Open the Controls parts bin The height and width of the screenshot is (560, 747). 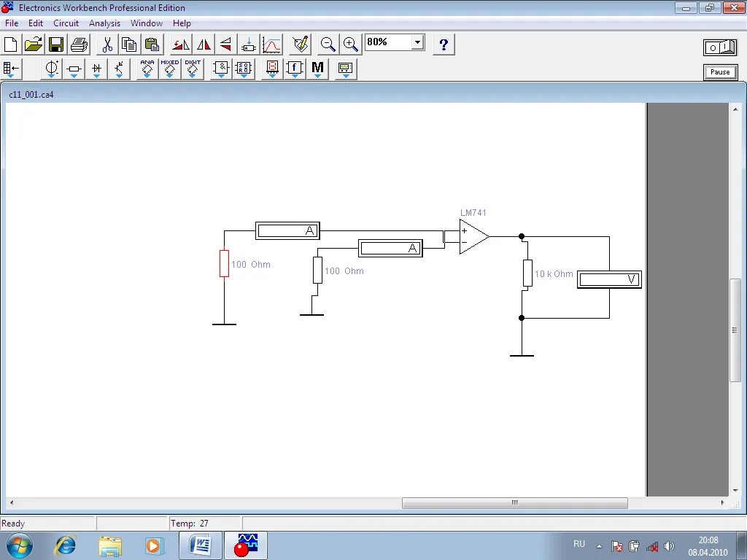[295, 69]
